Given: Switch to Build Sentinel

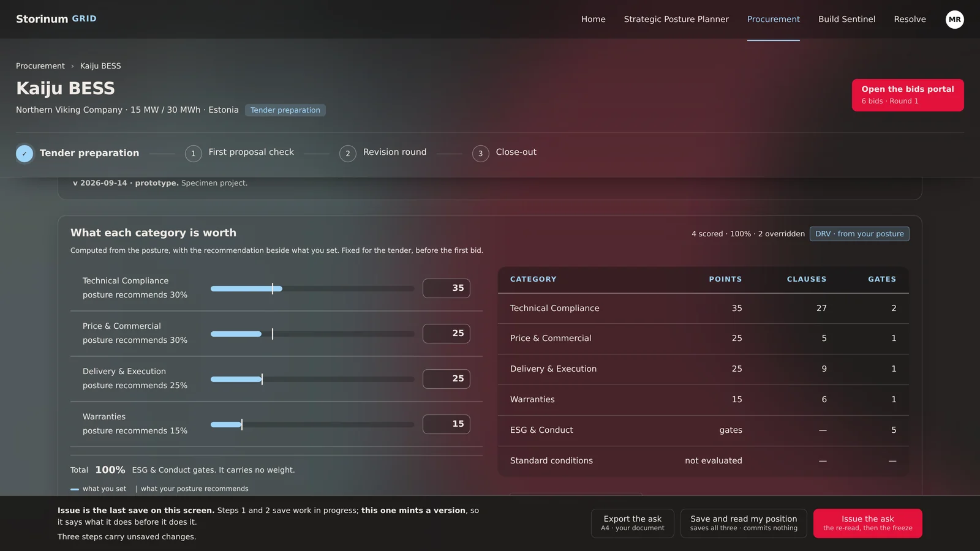Looking at the screenshot, I should 846,19.
